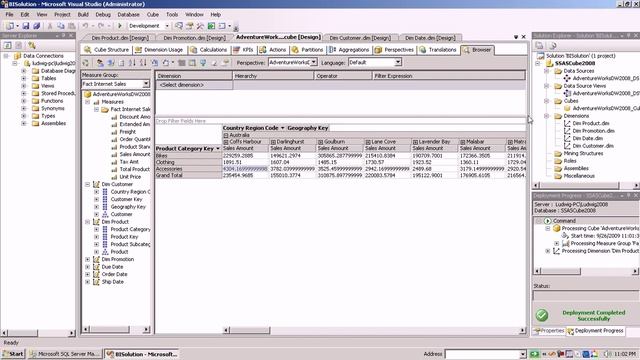Open the Build menu
The height and width of the screenshot is (360, 640).
tap(83, 14)
